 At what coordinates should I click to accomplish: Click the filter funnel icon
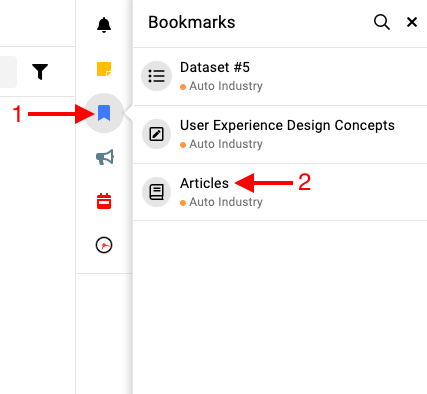[x=40, y=72]
